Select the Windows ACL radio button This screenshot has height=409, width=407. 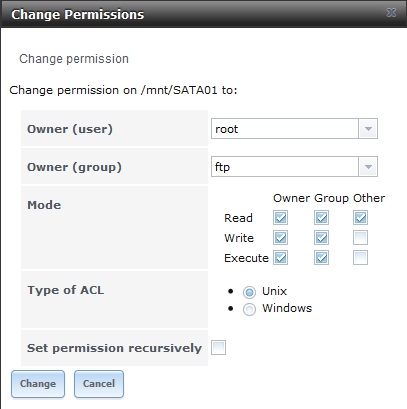[x=249, y=310]
